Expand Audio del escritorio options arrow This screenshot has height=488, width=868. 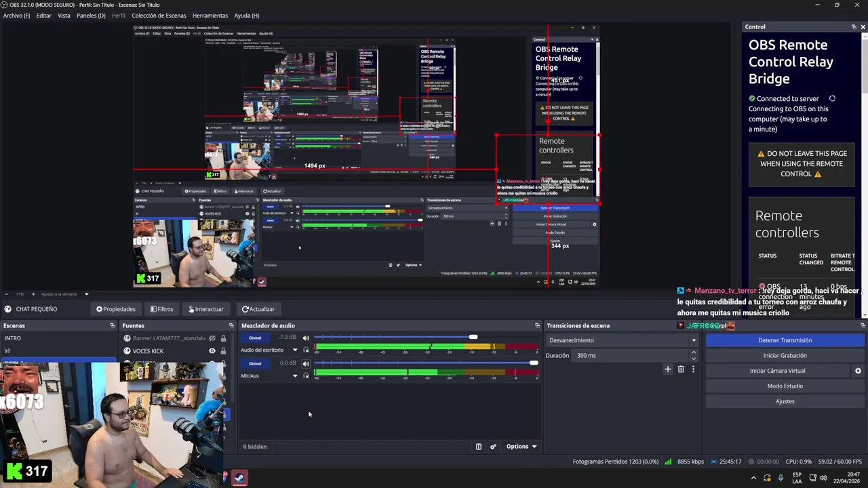pyautogui.click(x=294, y=350)
